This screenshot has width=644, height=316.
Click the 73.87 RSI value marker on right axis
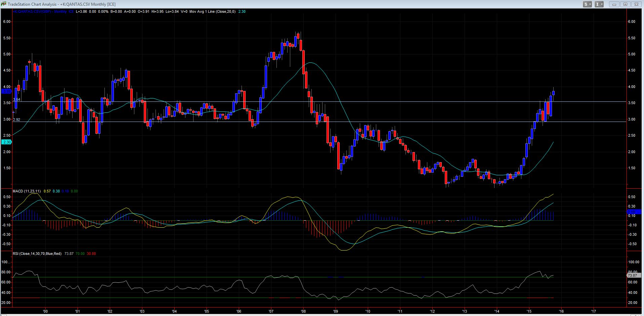(x=632, y=275)
